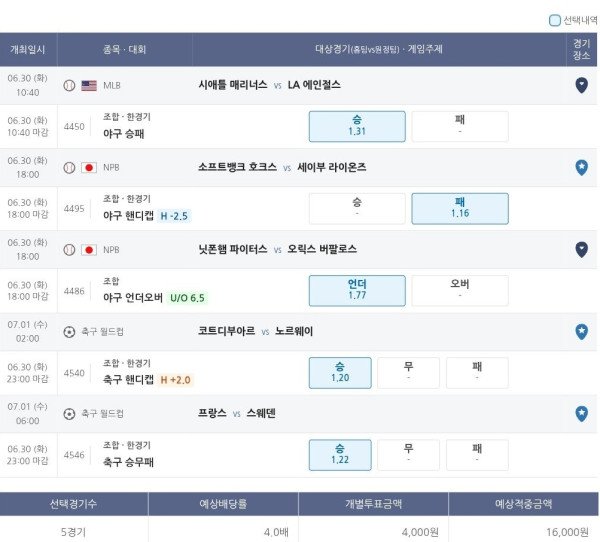Click soccer ball icon beside France match
Image resolution: width=600 pixels, height=542 pixels.
[69, 414]
